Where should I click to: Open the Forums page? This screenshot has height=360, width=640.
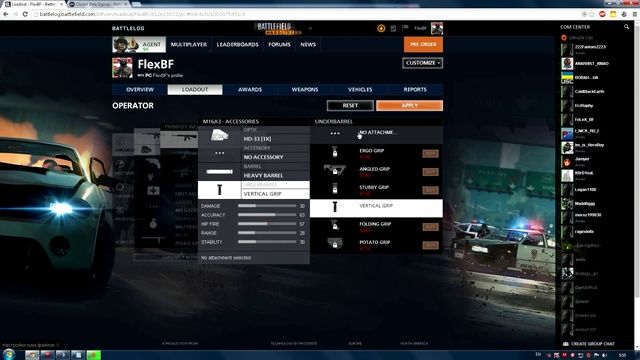tap(279, 44)
